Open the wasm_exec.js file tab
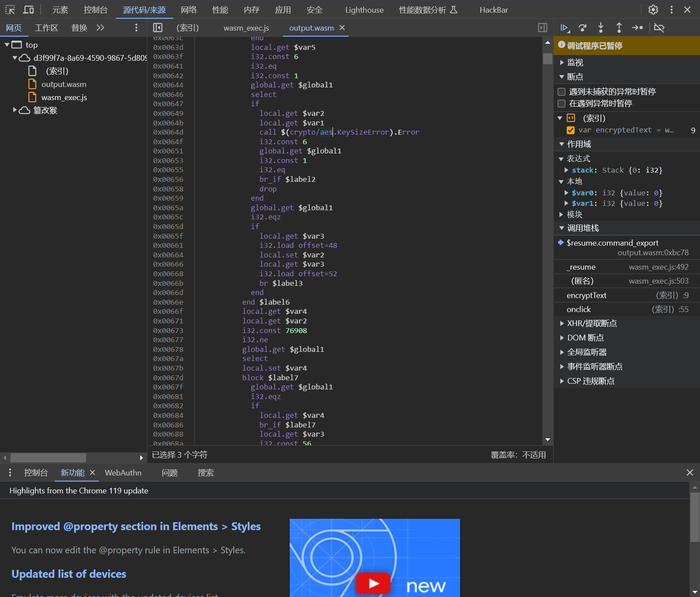Screen dimensions: 700x597 tap(246, 28)
